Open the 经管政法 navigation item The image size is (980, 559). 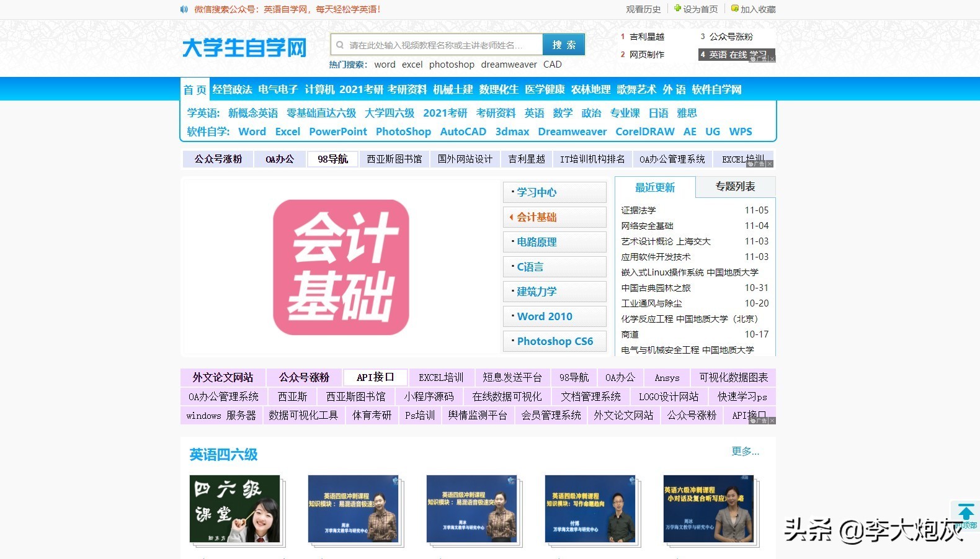(233, 89)
